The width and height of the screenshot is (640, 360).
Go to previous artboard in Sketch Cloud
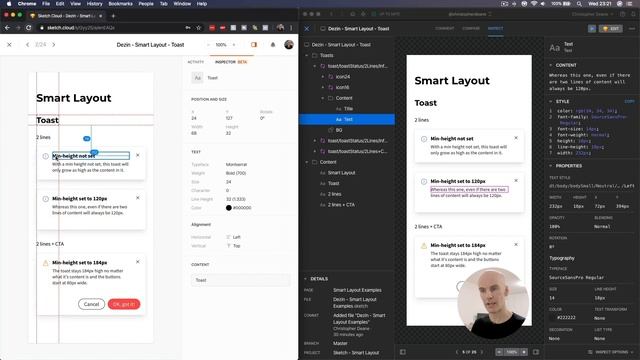(x=27, y=44)
